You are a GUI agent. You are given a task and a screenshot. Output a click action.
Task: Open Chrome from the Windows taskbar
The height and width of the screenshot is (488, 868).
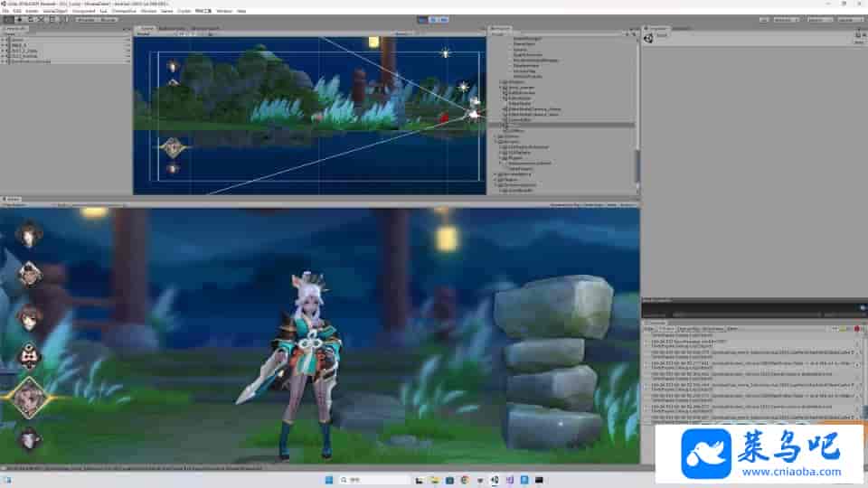coord(465,479)
